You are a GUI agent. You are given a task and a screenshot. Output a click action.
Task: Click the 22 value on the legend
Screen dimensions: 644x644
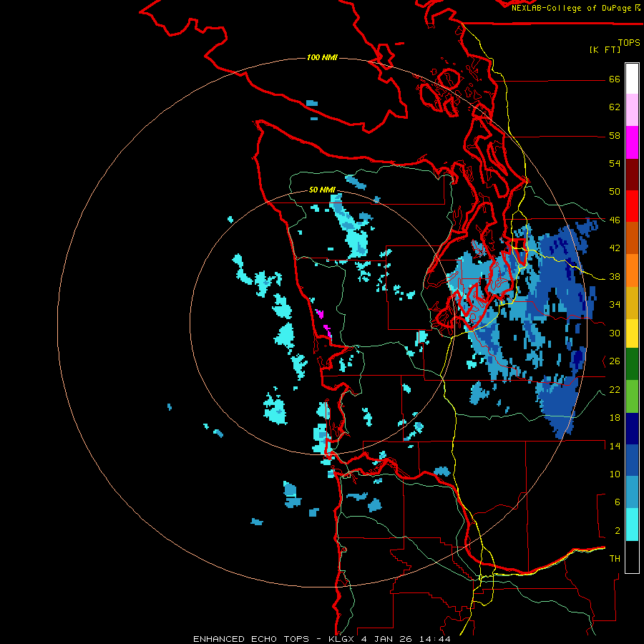615,390
